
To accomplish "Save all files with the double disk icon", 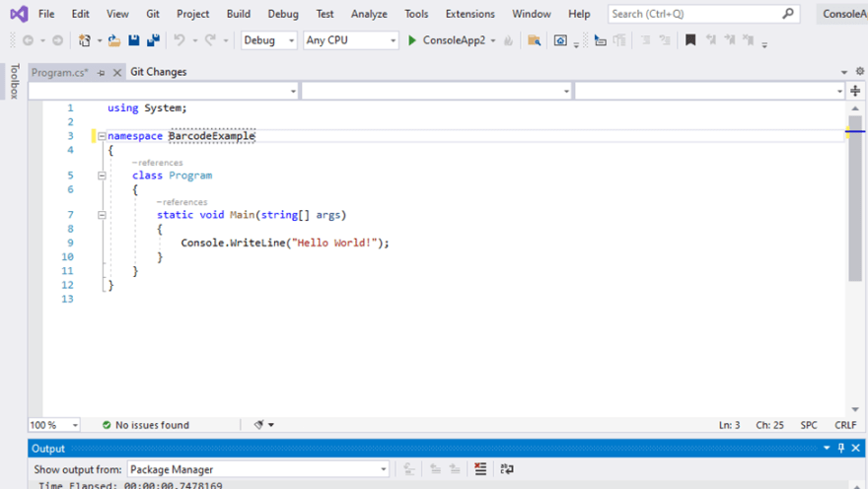I will (x=153, y=40).
